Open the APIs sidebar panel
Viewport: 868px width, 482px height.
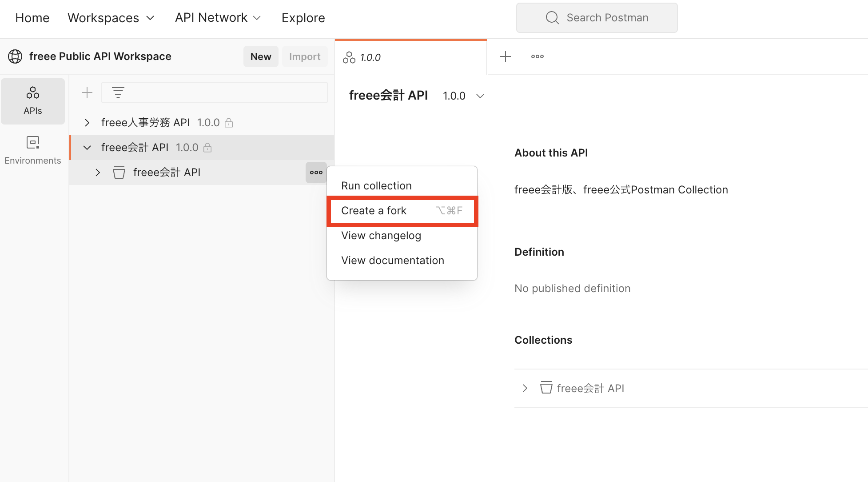(x=33, y=101)
